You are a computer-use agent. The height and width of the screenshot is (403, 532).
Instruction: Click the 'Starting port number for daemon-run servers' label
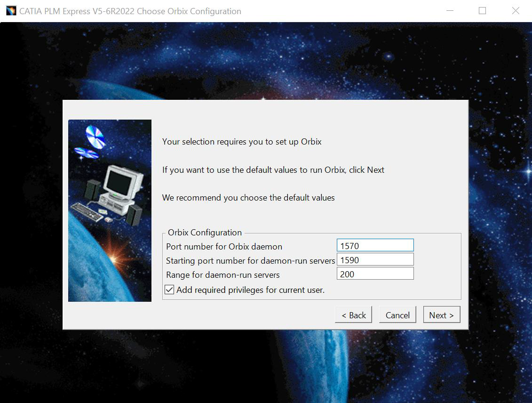[250, 261]
